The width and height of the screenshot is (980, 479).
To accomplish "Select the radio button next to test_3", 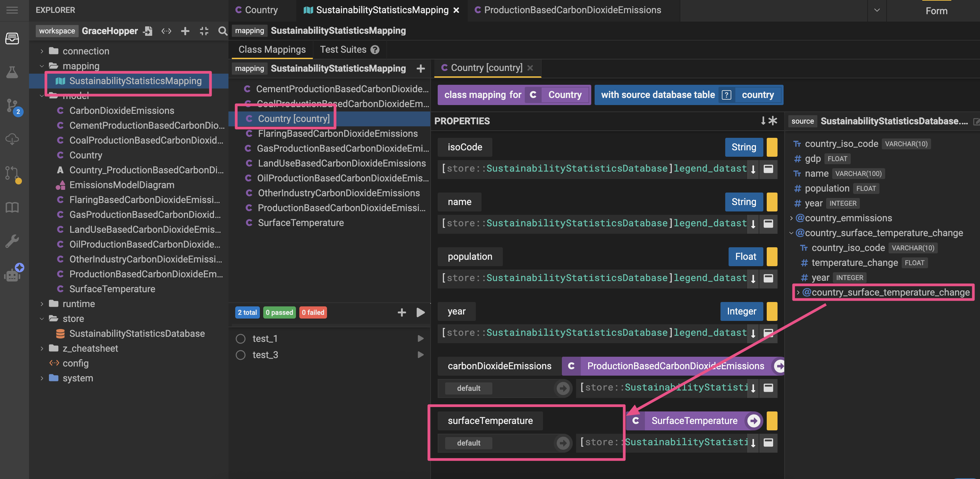I will pyautogui.click(x=240, y=354).
